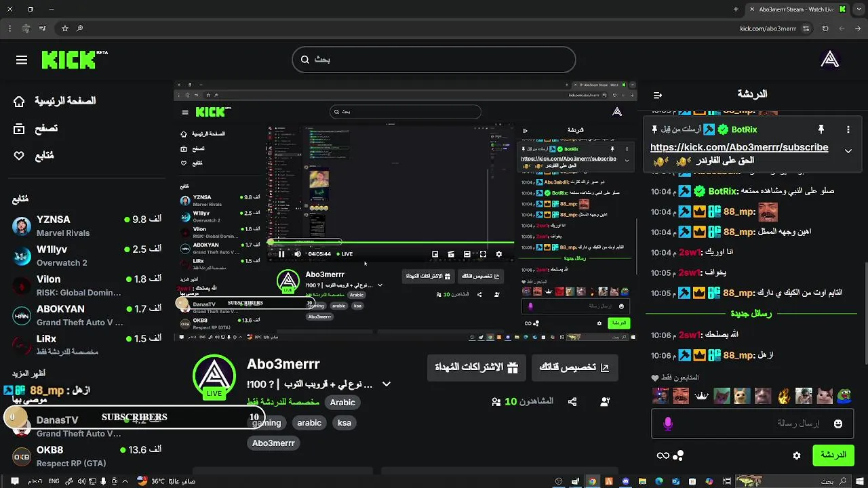
Task: Expand the pinned message with the chevron
Action: coord(848,150)
